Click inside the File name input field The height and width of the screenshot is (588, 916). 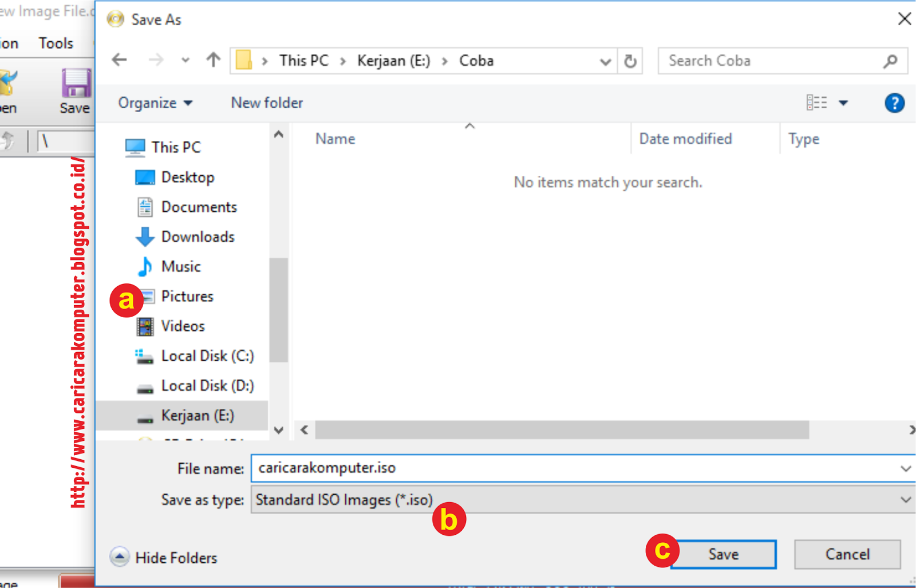515,468
